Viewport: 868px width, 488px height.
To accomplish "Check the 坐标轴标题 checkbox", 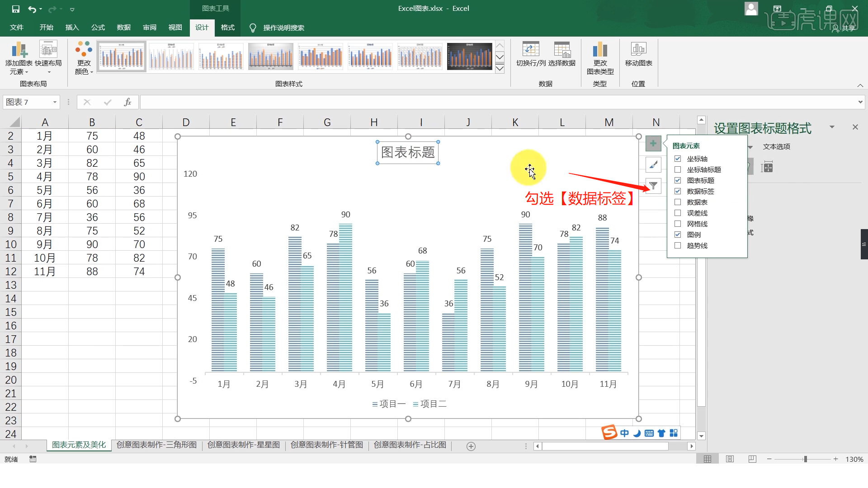I will click(678, 169).
